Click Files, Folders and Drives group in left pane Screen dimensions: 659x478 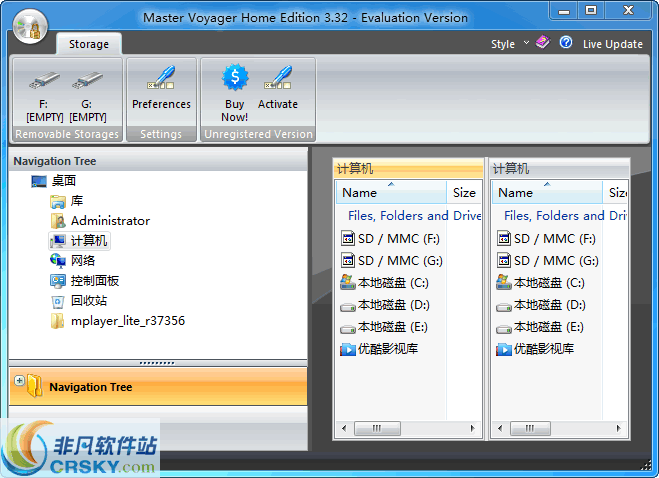[414, 216]
